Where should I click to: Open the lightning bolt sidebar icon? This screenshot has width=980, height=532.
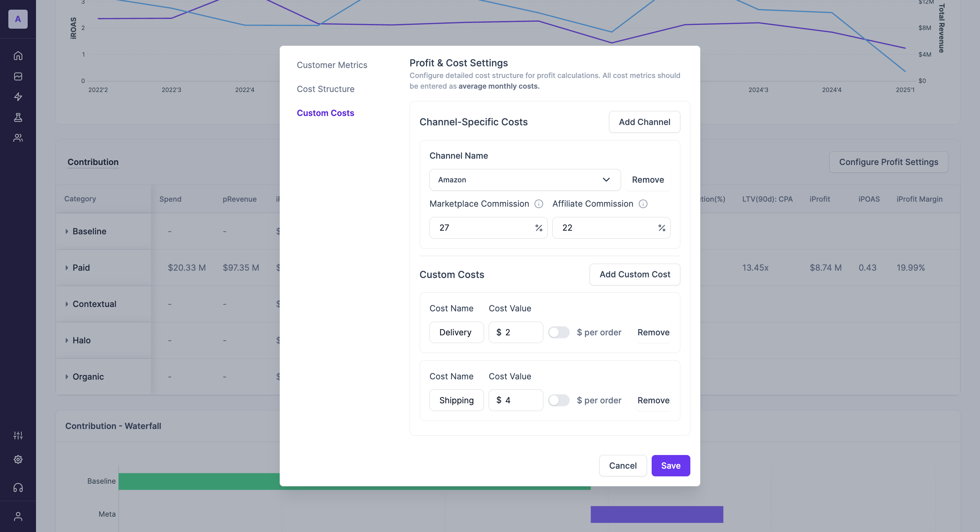tap(18, 97)
